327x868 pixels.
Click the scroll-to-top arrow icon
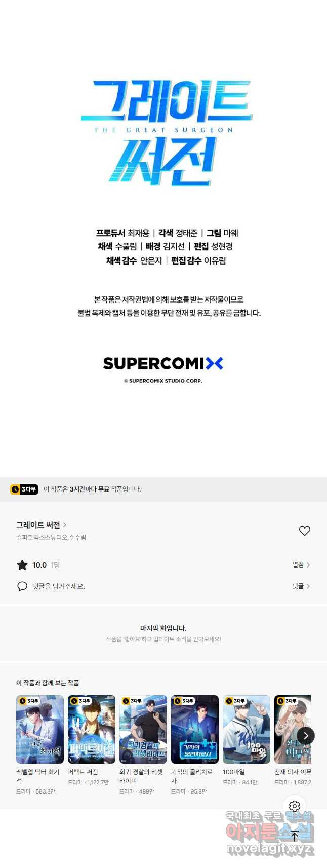[295, 836]
